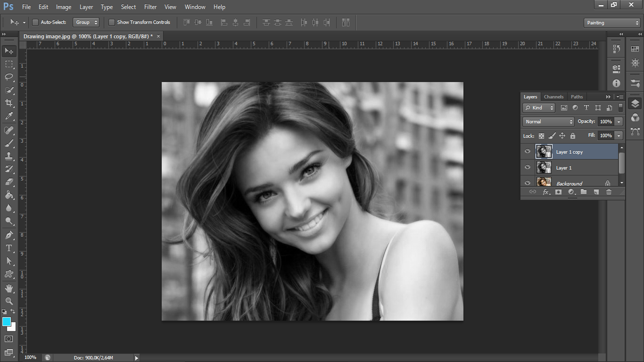Image resolution: width=644 pixels, height=362 pixels.
Task: Enable the Auto-Select checkbox
Action: pos(35,22)
